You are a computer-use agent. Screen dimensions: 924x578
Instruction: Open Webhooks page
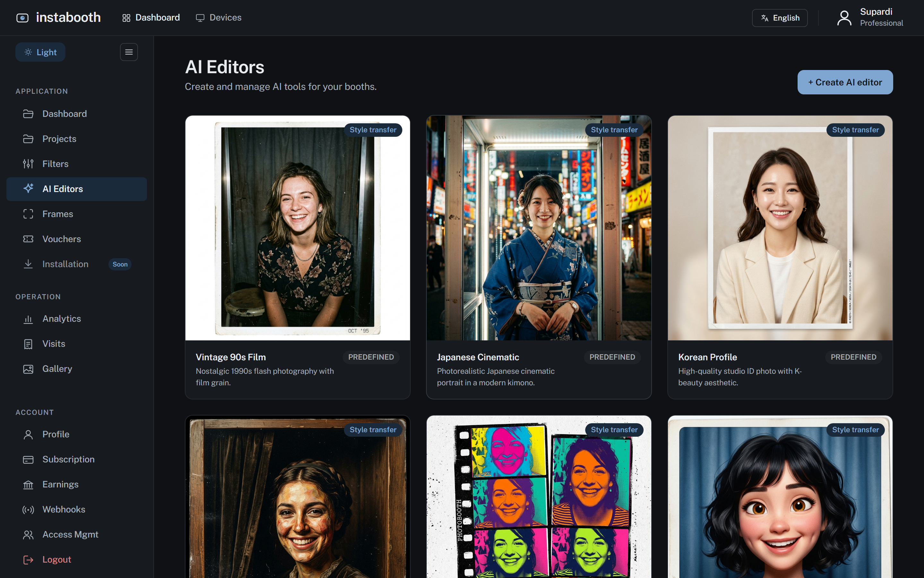pos(76,510)
